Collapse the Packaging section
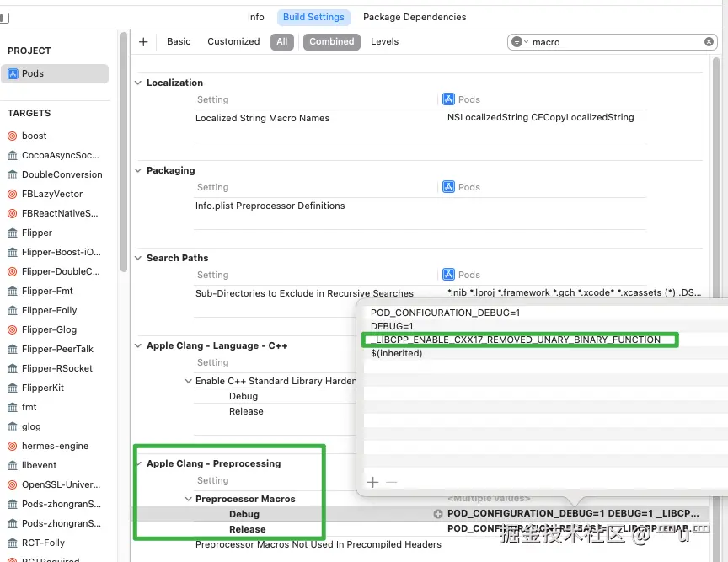This screenshot has height=562, width=728. (138, 170)
